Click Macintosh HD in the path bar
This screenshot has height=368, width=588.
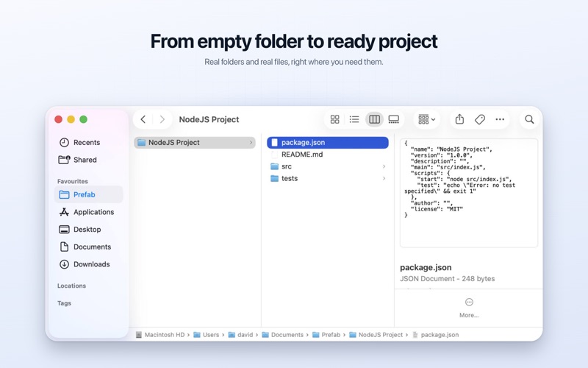tap(160, 335)
